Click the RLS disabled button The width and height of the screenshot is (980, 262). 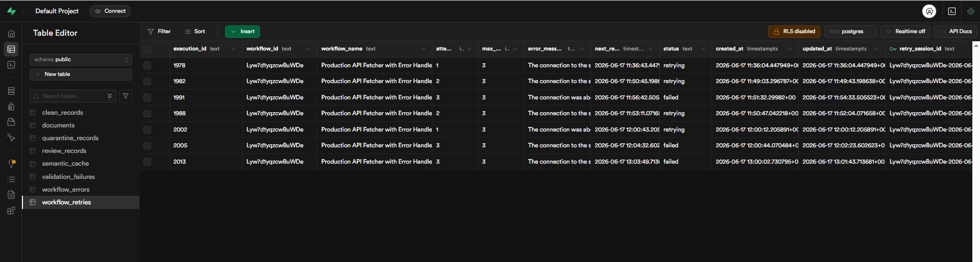pos(794,32)
